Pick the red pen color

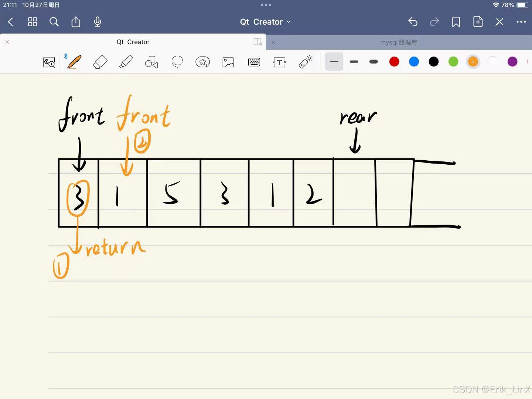(x=394, y=62)
